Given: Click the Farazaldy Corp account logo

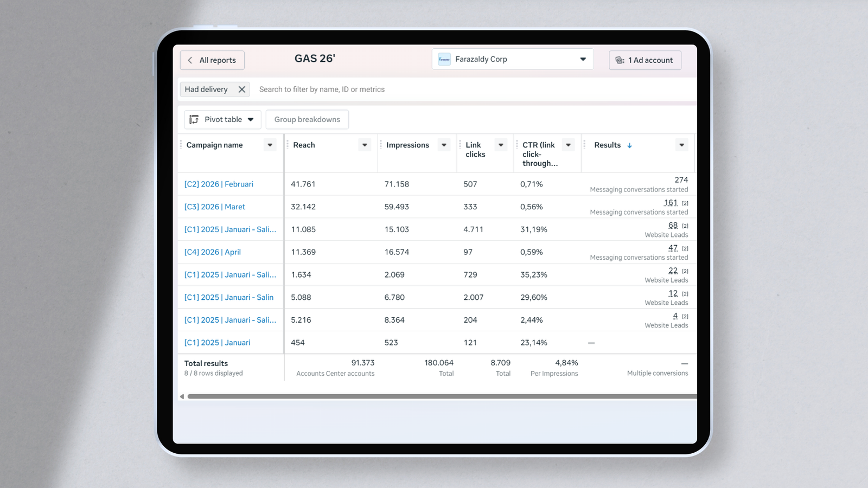Looking at the screenshot, I should tap(444, 59).
